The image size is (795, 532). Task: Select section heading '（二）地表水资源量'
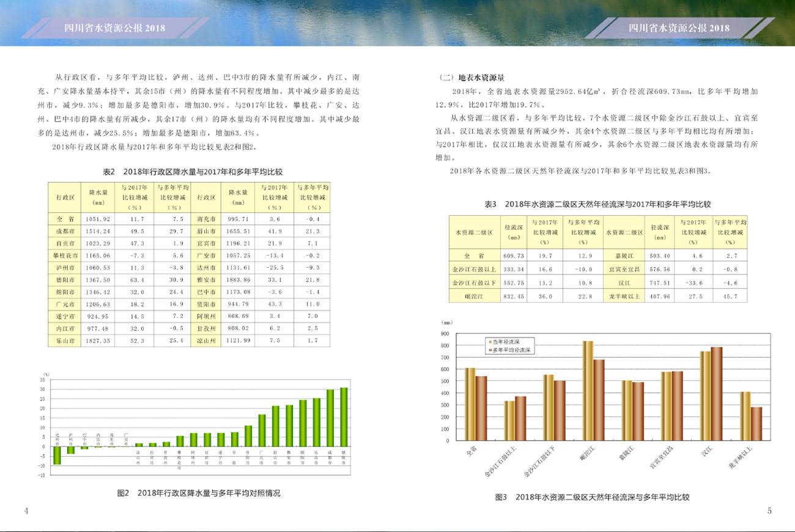(471, 78)
